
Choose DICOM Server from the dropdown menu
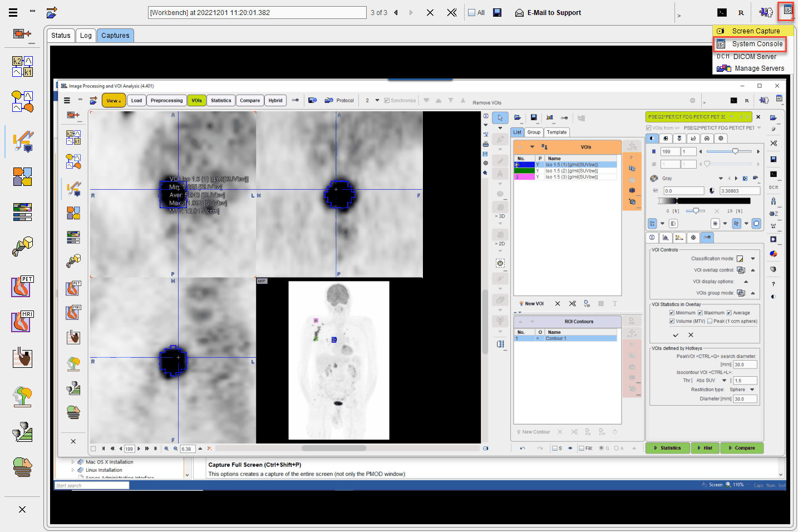tap(753, 57)
